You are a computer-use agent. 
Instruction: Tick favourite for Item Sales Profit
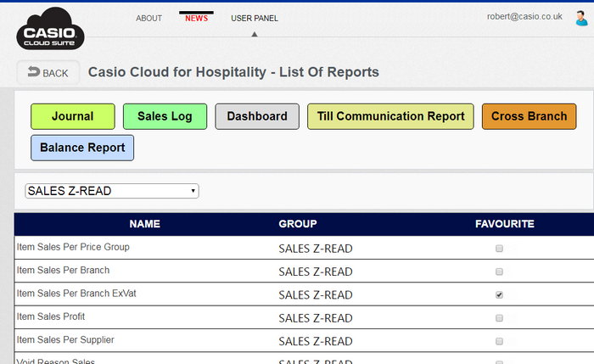point(499,318)
